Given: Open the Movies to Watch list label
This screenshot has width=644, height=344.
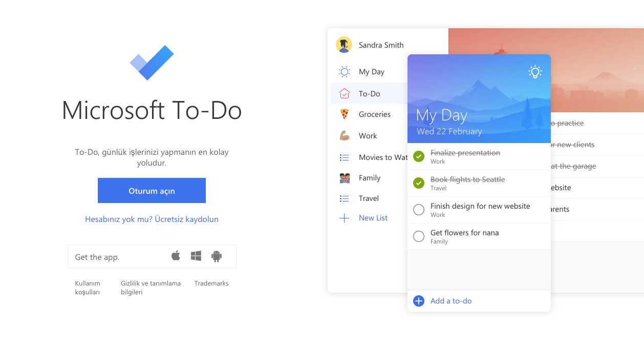Looking at the screenshot, I should click(x=383, y=157).
